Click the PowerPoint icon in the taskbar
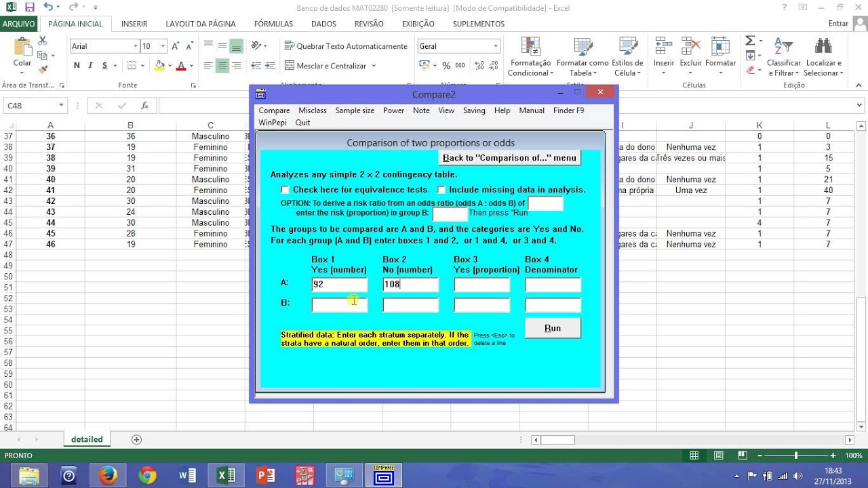Screen dimensions: 868x488 [x=265, y=476]
